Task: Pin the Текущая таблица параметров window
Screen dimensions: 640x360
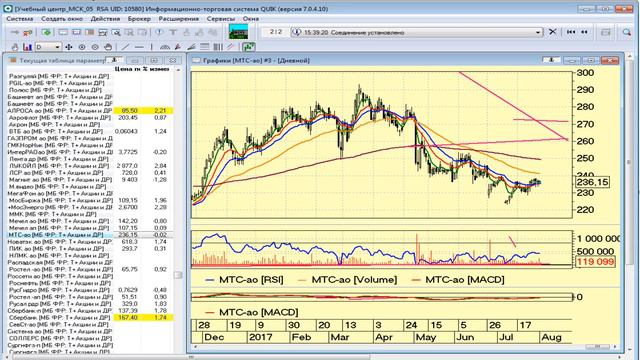Action: point(114,60)
